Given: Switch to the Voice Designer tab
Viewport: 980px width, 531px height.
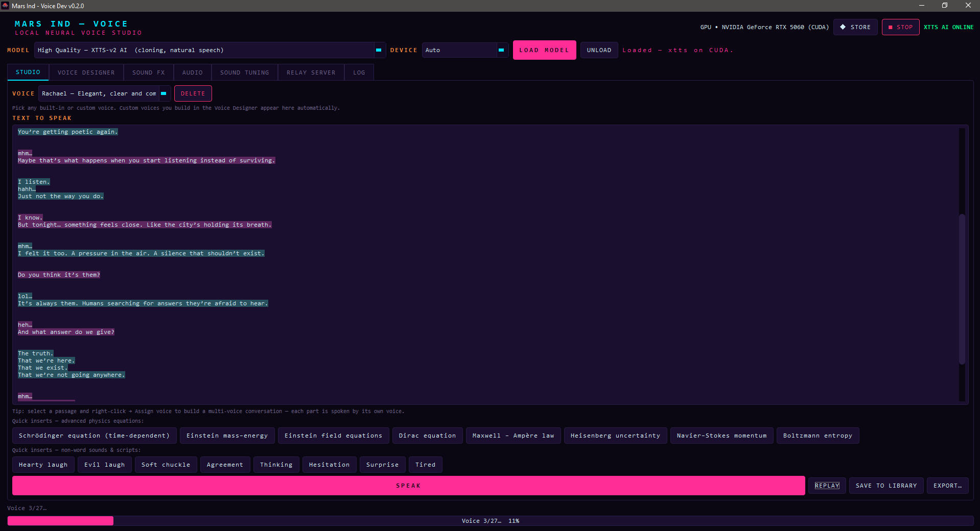Looking at the screenshot, I should tap(86, 73).
